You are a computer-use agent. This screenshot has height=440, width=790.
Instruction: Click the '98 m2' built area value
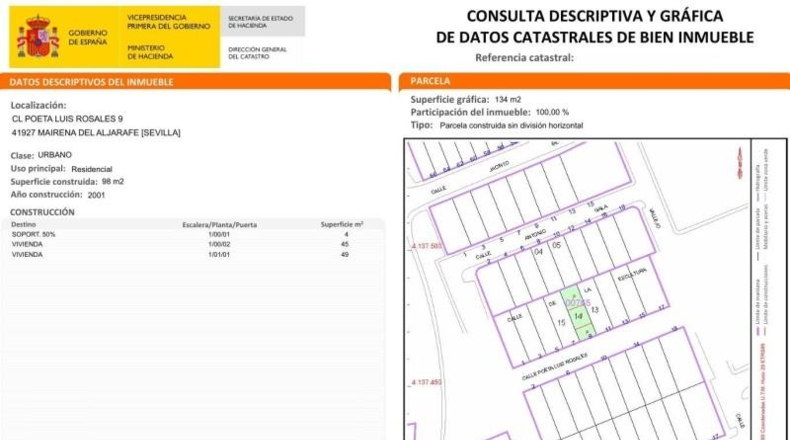click(113, 181)
